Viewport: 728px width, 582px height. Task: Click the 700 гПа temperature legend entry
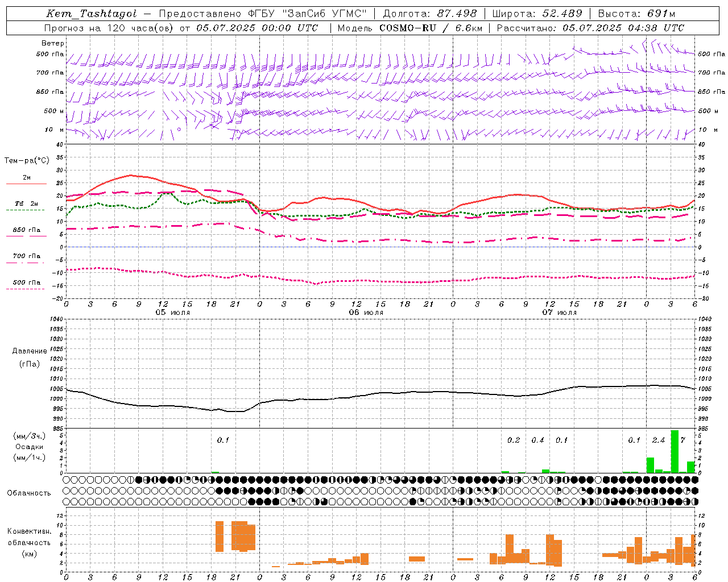[x=26, y=259]
